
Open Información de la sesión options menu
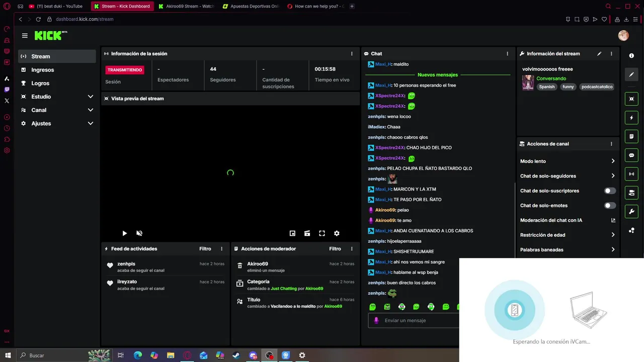click(352, 53)
